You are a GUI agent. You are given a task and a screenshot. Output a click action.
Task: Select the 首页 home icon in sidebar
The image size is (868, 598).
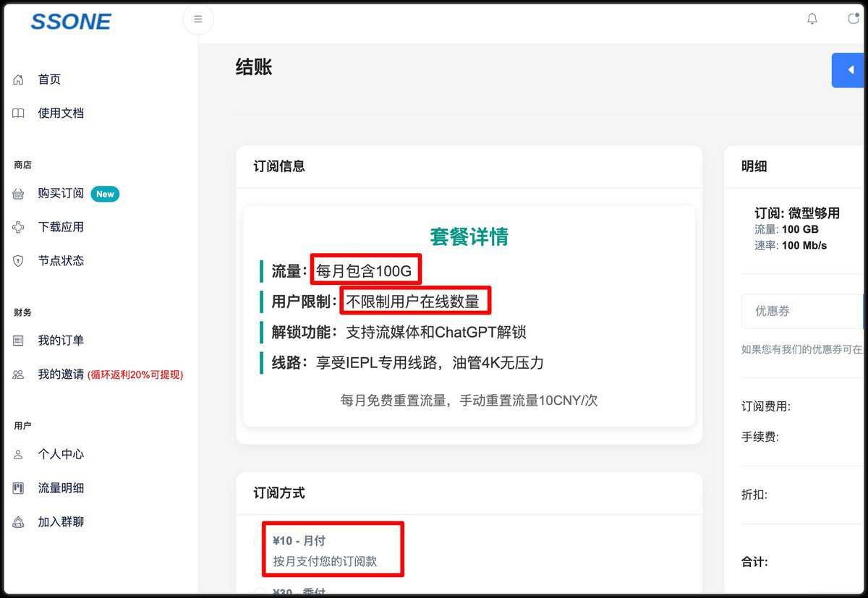pos(17,79)
